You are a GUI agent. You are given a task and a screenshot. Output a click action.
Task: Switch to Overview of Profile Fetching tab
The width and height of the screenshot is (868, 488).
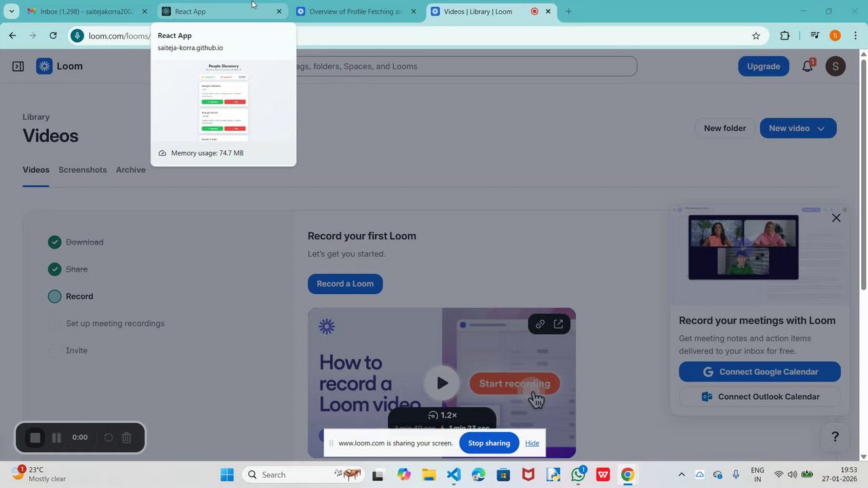click(x=357, y=12)
